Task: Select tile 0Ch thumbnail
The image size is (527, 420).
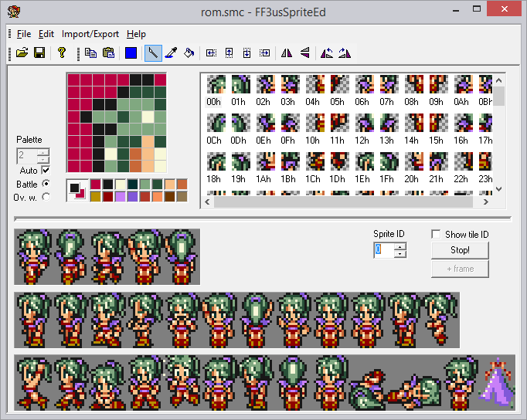Action: [216, 123]
